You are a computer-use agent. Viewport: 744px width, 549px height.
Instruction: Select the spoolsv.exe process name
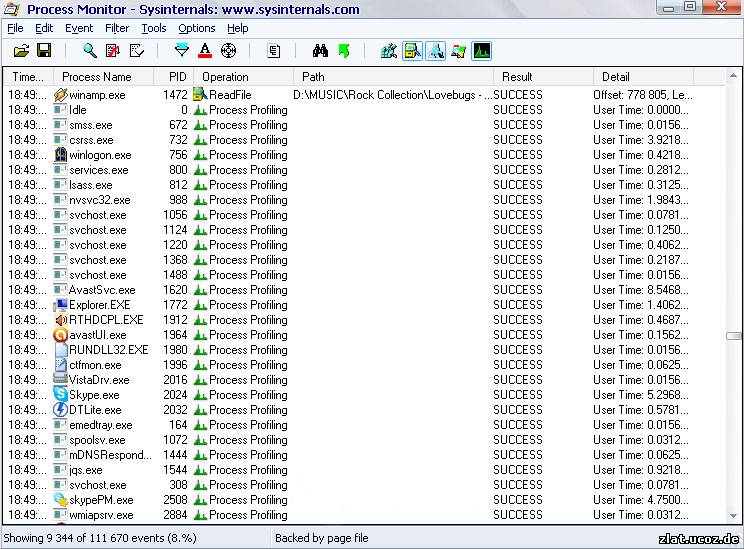click(x=97, y=440)
